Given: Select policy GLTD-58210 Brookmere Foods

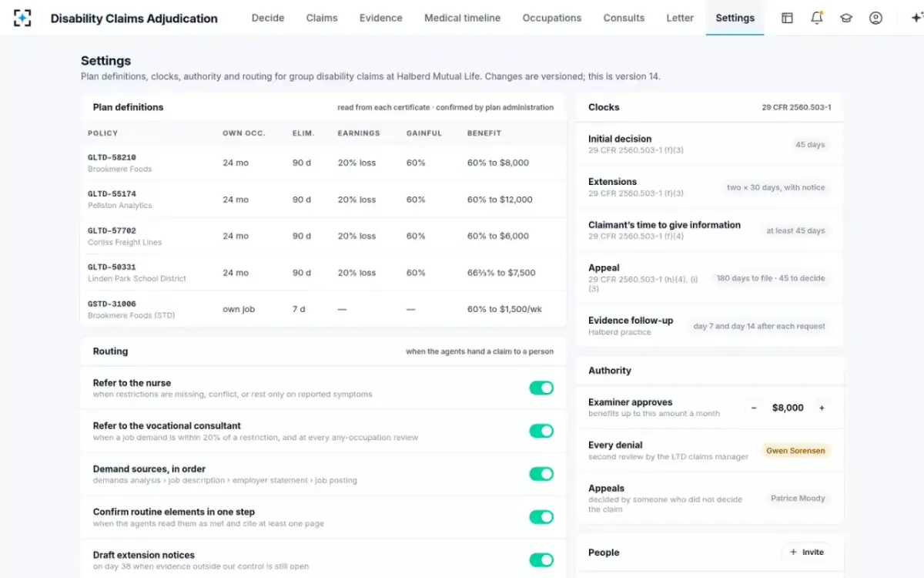Looking at the screenshot, I should [x=323, y=163].
